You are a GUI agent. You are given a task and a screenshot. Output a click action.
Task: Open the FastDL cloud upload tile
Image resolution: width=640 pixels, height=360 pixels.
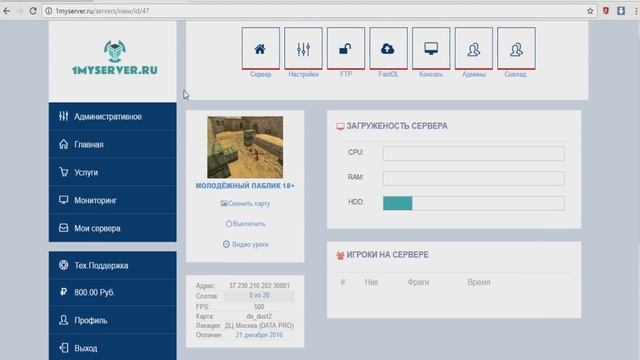(x=388, y=49)
